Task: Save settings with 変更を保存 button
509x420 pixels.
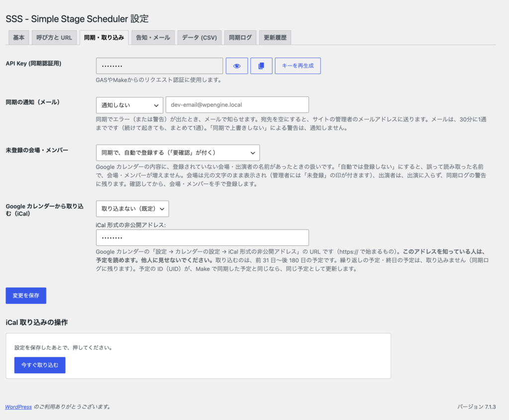Action: point(26,296)
